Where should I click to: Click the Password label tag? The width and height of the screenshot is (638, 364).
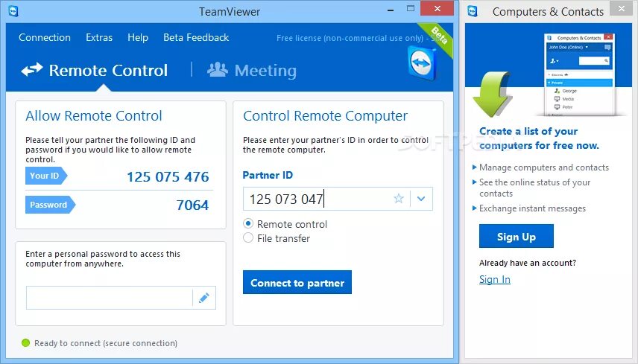[x=50, y=205]
